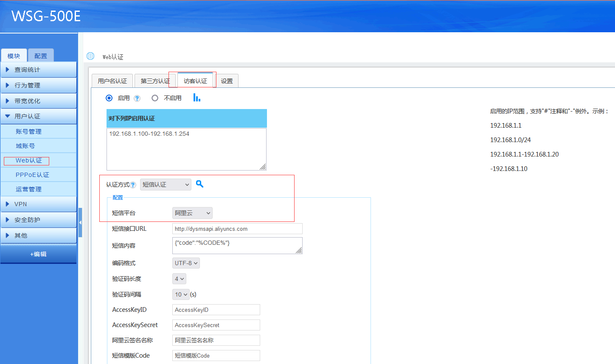Select the 启用 radio button

pyautogui.click(x=109, y=98)
